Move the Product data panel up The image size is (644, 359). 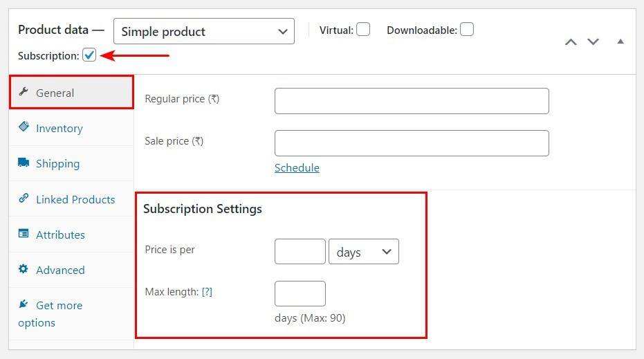coord(571,42)
